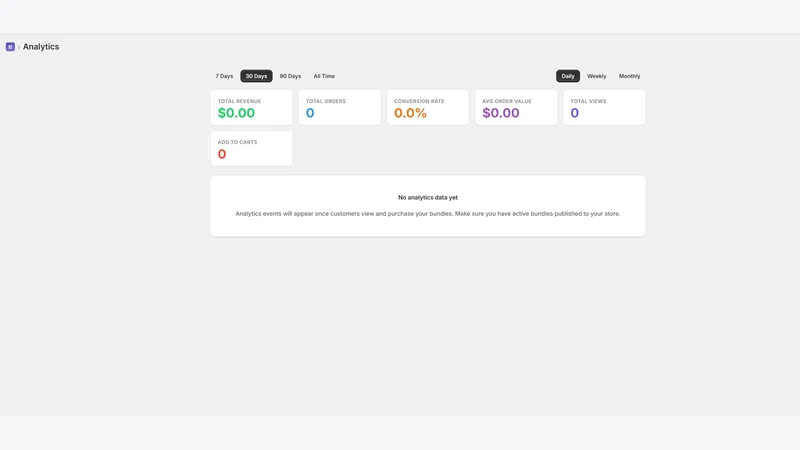Image resolution: width=800 pixels, height=450 pixels.
Task: Open the Total Orders card
Action: 340,108
